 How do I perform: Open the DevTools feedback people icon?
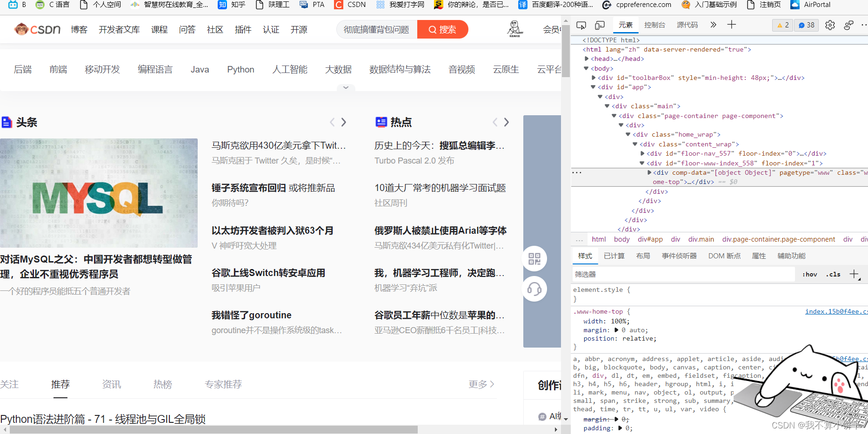click(848, 25)
